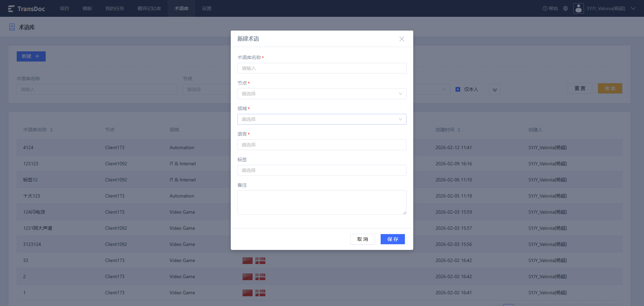Viewport: 644px width, 306px height.
Task: Click the 术语库 page title book icon
Action: (x=12, y=27)
